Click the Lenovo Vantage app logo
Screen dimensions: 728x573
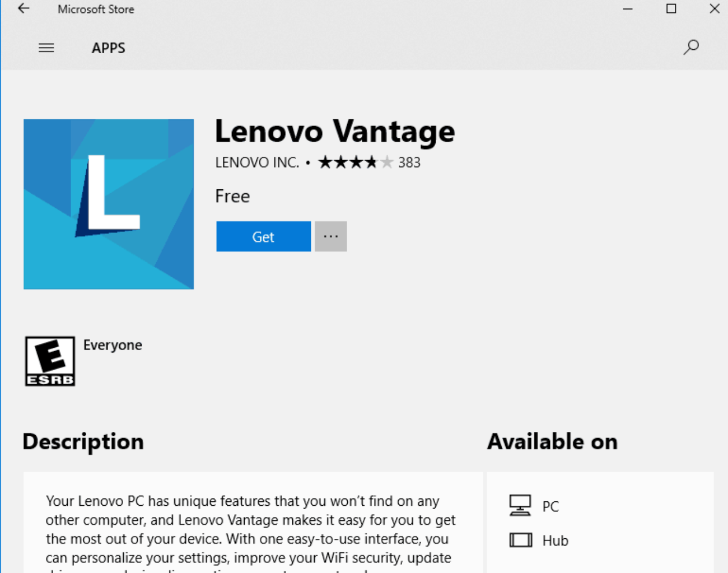(108, 203)
